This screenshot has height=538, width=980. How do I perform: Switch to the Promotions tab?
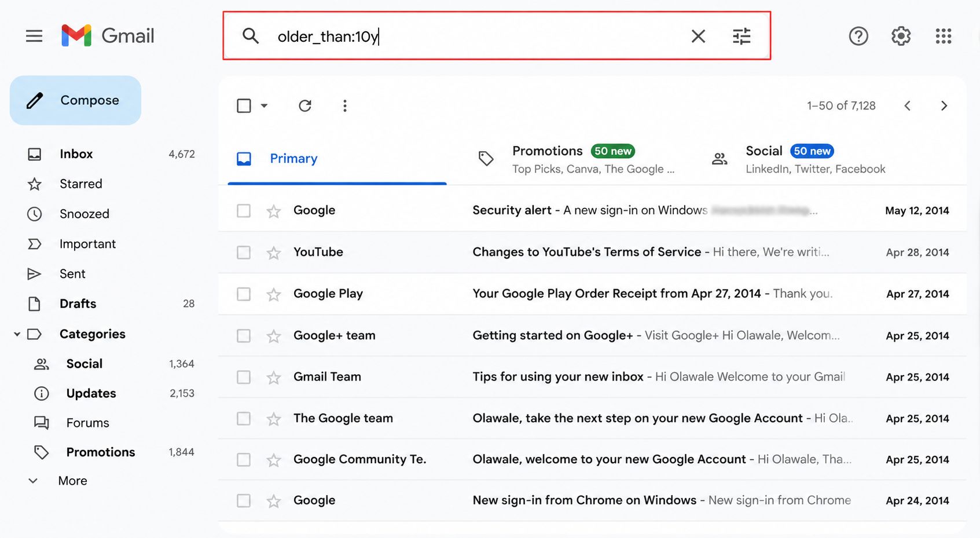pos(576,159)
